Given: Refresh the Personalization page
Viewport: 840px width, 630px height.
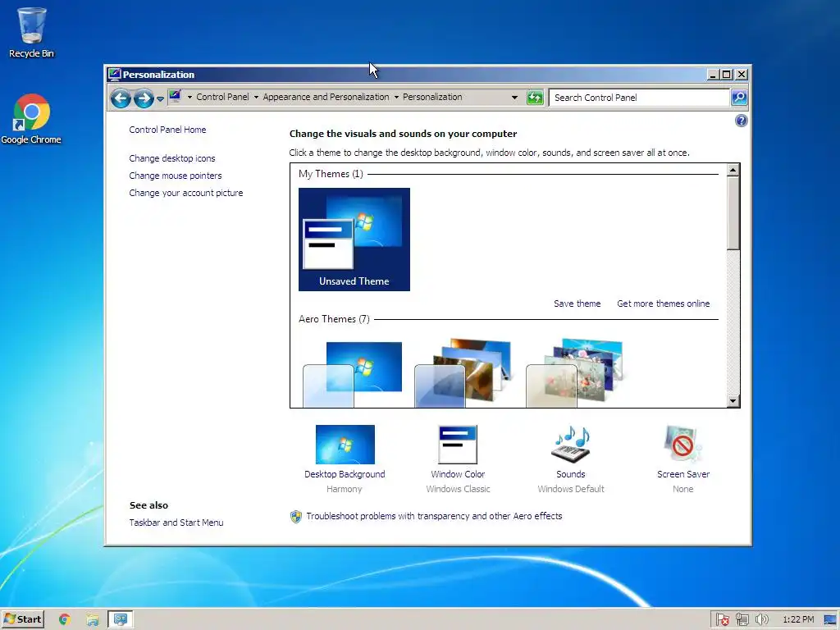Looking at the screenshot, I should (x=535, y=98).
